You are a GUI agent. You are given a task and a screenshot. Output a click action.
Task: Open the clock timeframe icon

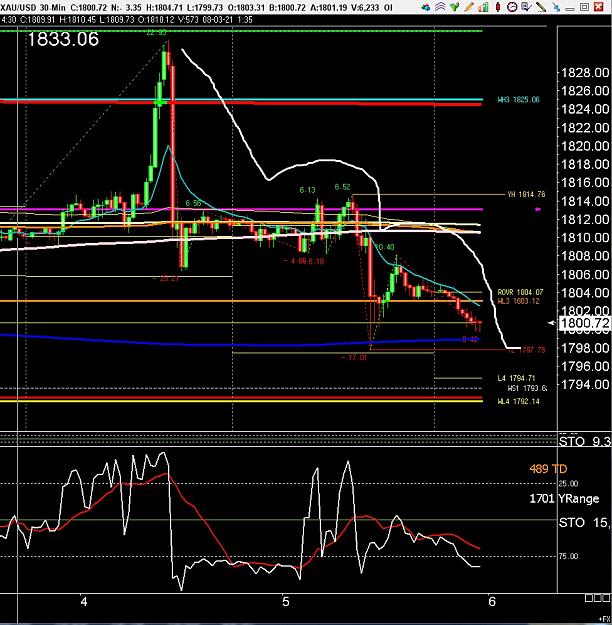tap(512, 7)
